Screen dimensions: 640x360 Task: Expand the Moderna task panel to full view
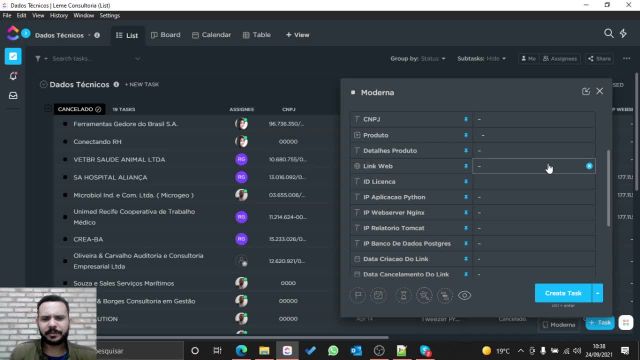coord(586,91)
